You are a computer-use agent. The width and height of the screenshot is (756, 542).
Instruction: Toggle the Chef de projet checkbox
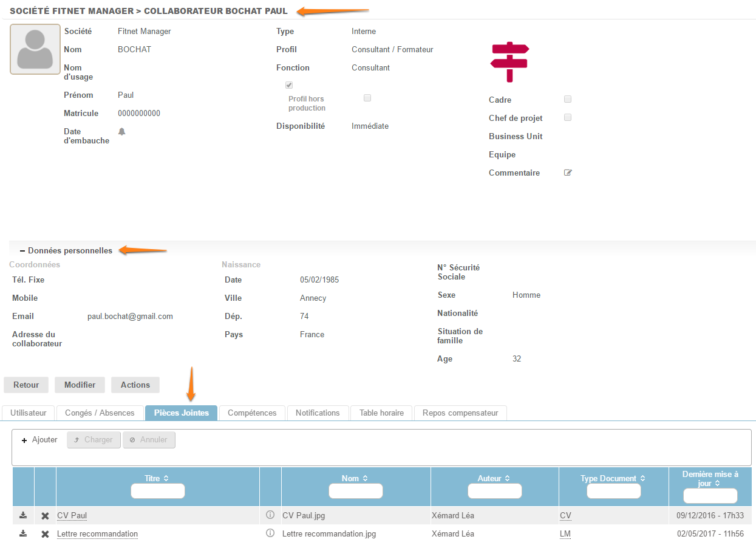pyautogui.click(x=568, y=118)
